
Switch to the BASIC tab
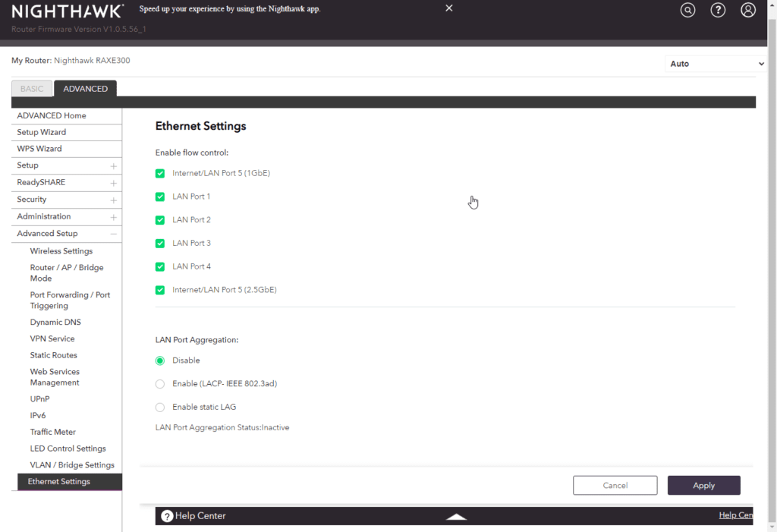pos(32,89)
